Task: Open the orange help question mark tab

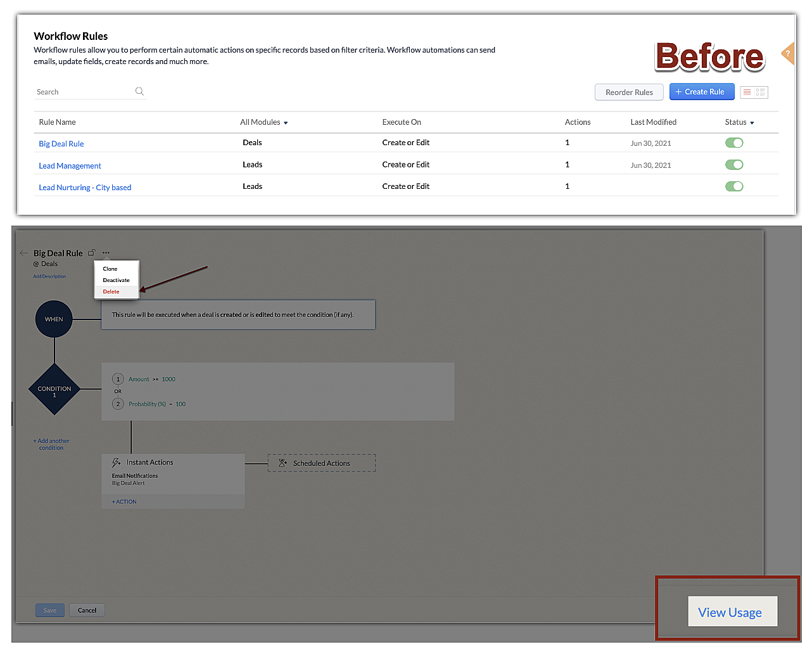Action: coord(788,54)
